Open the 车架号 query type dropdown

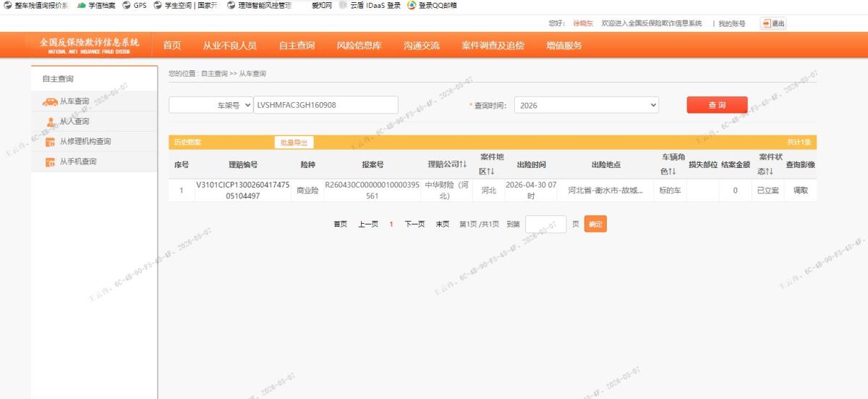[210, 105]
